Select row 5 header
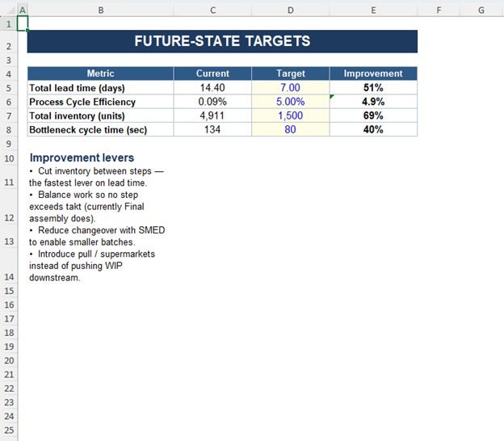Screen dimensions: 504x441 (9, 88)
